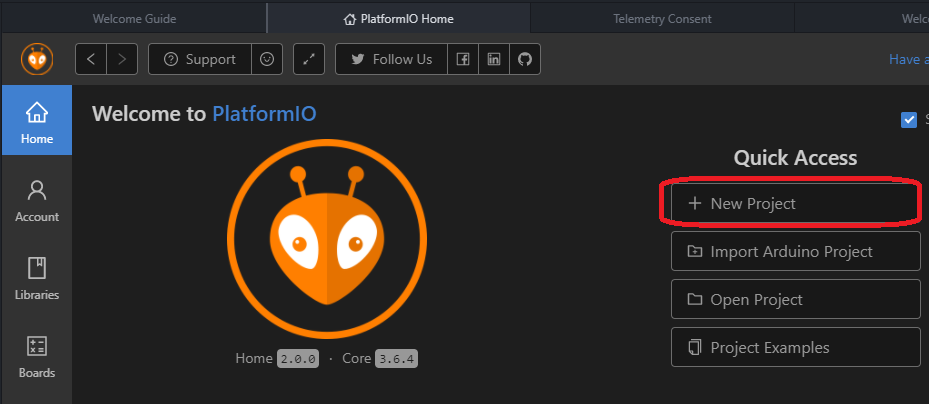Go back using the left arrow button
929x404 pixels.
coord(91,59)
